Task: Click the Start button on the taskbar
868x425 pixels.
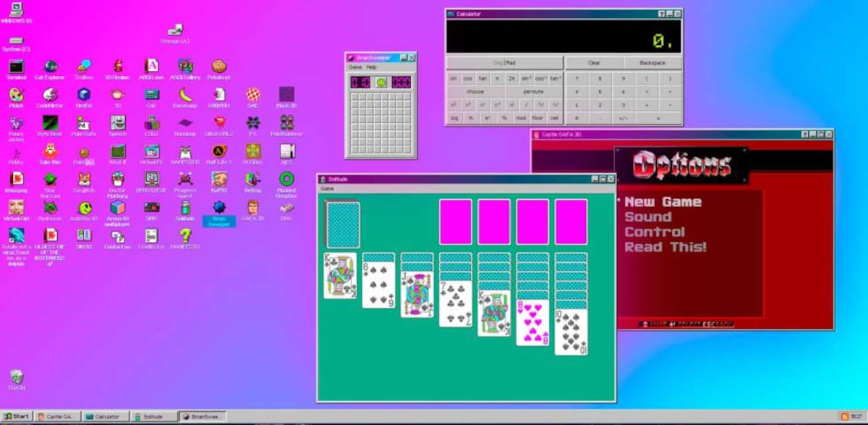Action: click(16, 416)
